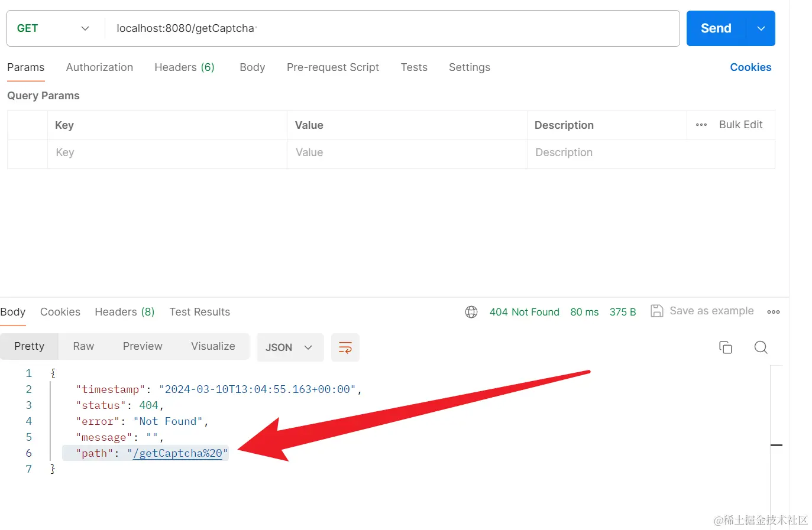
Task: Click the response pane scrollbar marker
Action: click(777, 445)
